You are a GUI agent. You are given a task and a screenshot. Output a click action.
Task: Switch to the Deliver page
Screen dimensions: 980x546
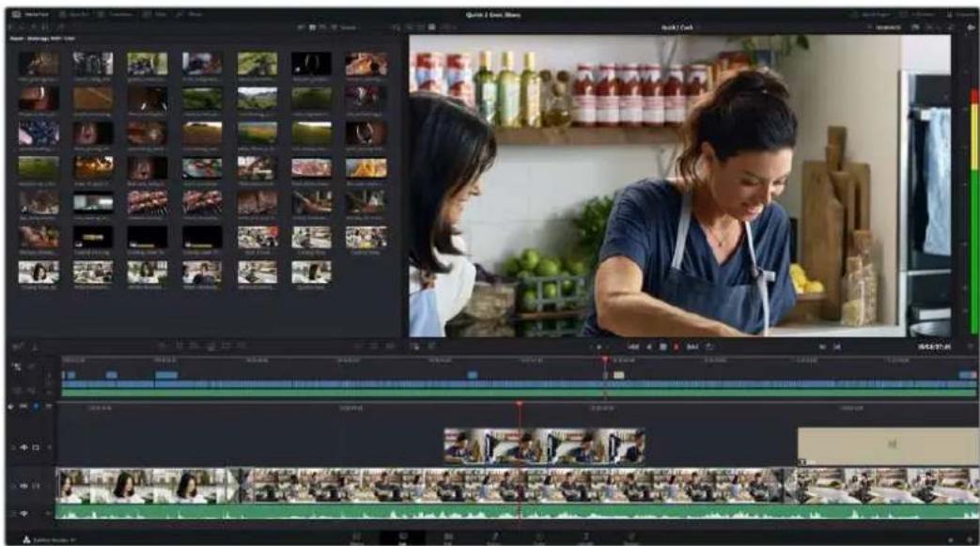pos(631,538)
